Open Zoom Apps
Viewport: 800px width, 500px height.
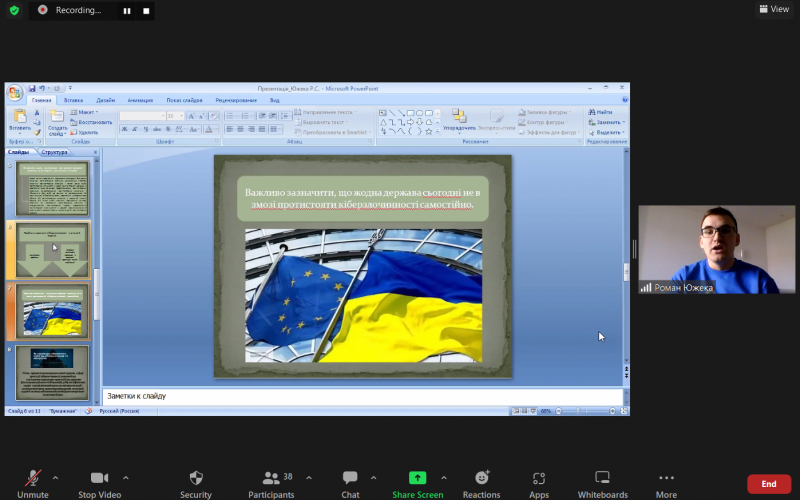539,484
